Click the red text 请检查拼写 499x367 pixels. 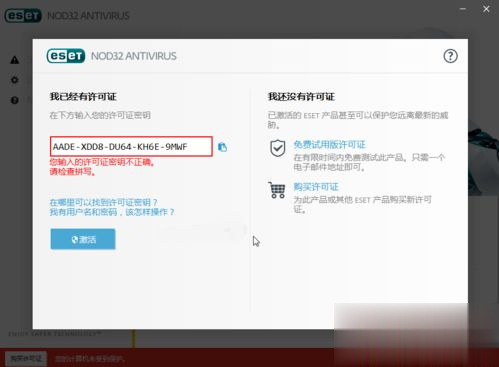click(73, 172)
